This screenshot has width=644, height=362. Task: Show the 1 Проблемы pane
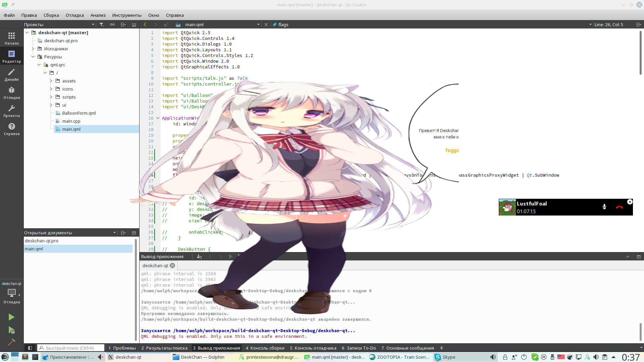point(122,348)
